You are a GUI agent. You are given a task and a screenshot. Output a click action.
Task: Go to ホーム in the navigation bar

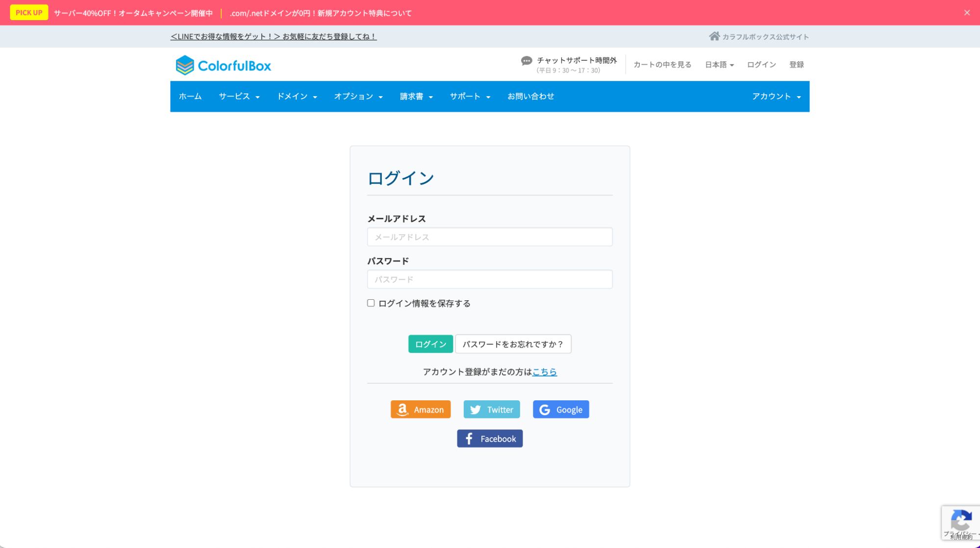pos(190,96)
